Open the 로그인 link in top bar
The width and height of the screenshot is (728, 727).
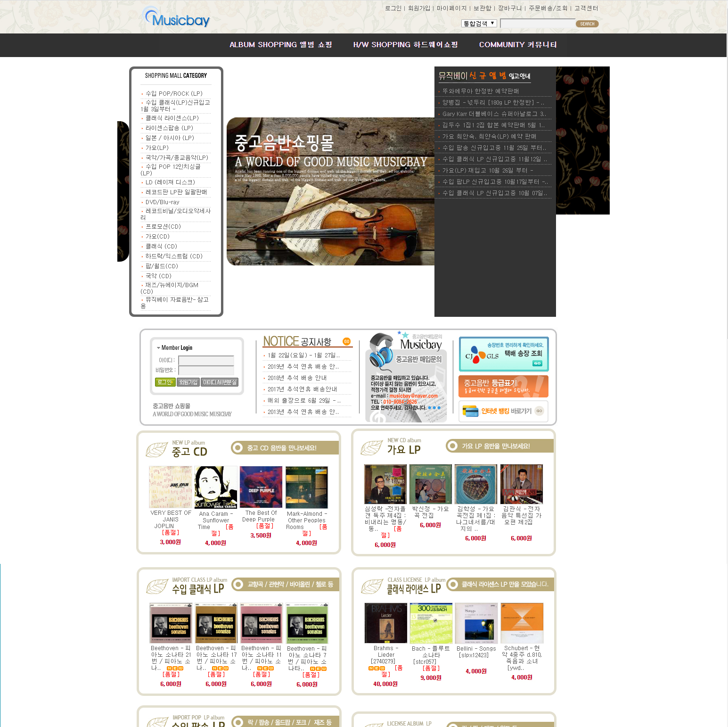point(393,8)
